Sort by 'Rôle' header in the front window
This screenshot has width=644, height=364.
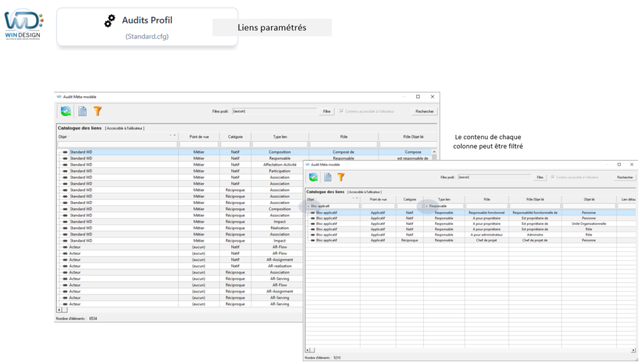(487, 200)
